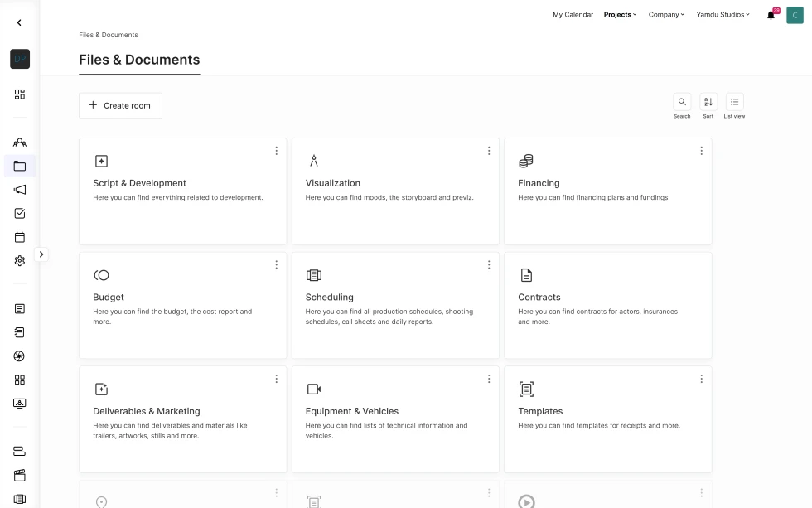
Task: Open the Projects dropdown menu
Action: pos(620,15)
